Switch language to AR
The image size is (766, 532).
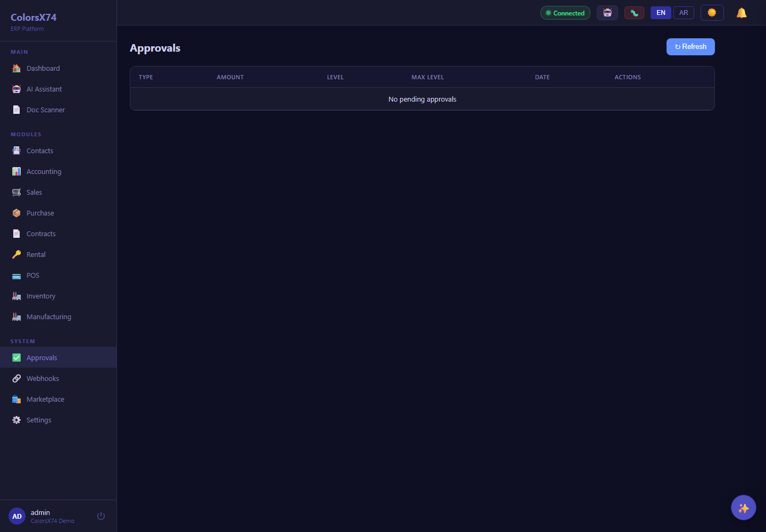click(684, 13)
